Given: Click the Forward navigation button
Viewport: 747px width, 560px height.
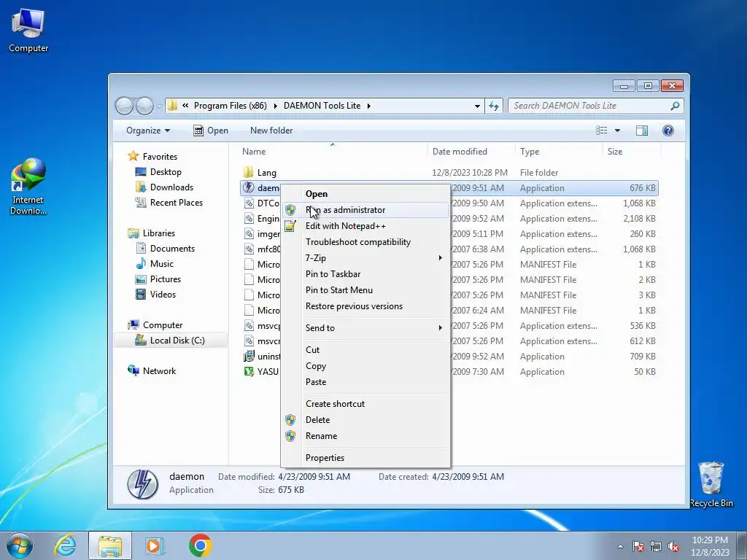Looking at the screenshot, I should coord(144,106).
